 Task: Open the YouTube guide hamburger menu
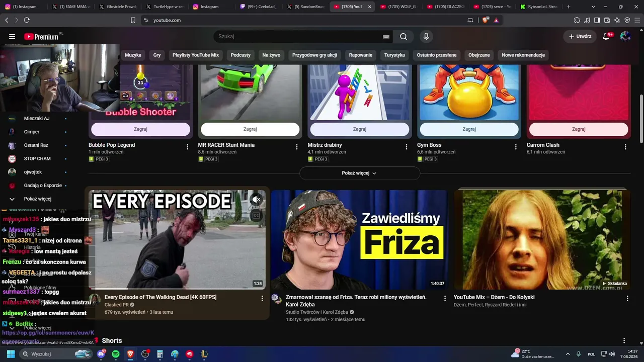pos(12,37)
